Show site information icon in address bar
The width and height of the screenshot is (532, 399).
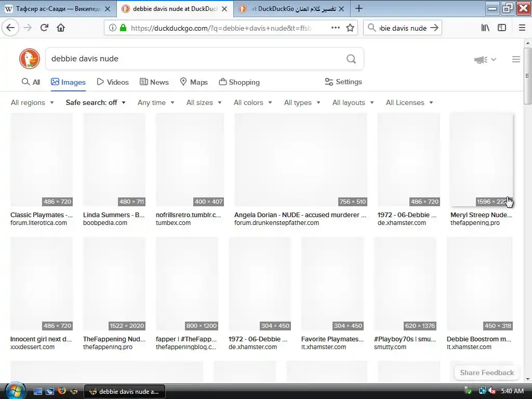point(112,28)
